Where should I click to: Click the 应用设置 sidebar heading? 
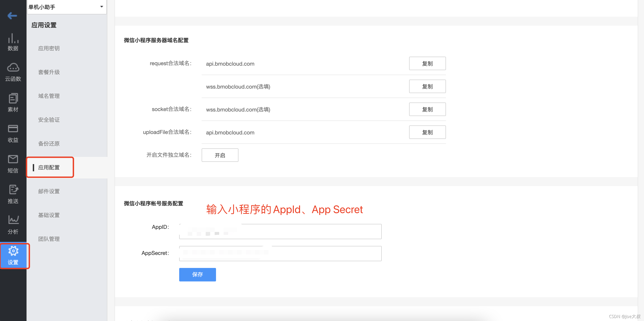tap(44, 25)
